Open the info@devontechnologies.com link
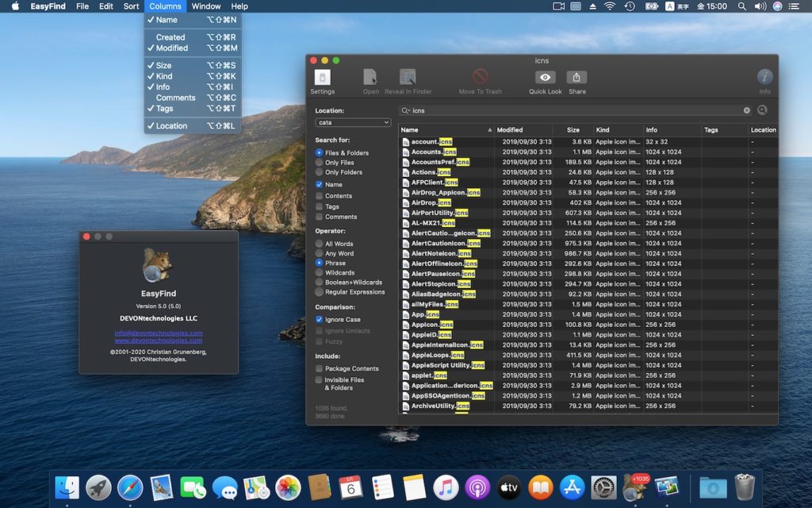This screenshot has height=508, width=812. pyautogui.click(x=158, y=333)
